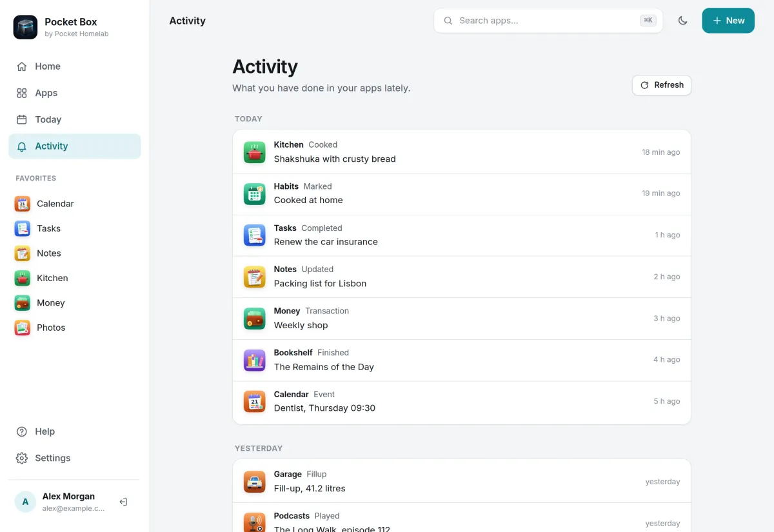Viewport: 774px width, 532px height.
Task: Open the Shakshuka with crusty bread entry
Action: (462, 152)
